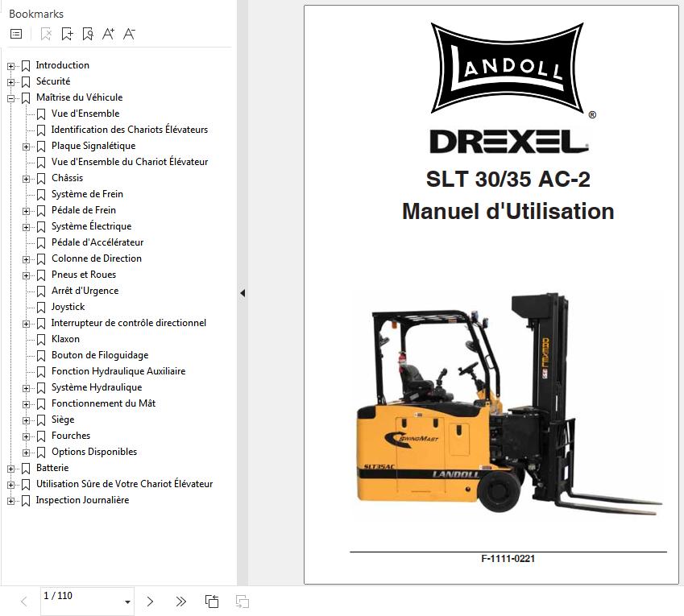684x616 pixels.
Task: Open Vue d'Ensemble du Chariot Élévateur
Action: pos(130,162)
